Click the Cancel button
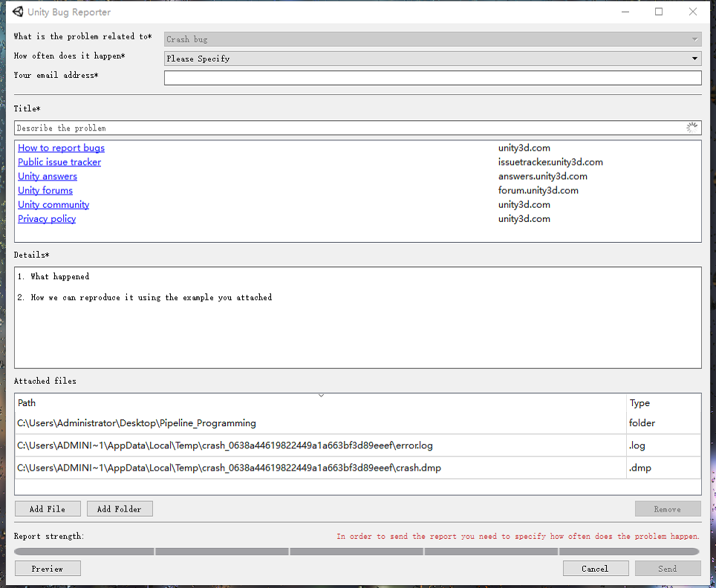The height and width of the screenshot is (588, 716). click(596, 569)
